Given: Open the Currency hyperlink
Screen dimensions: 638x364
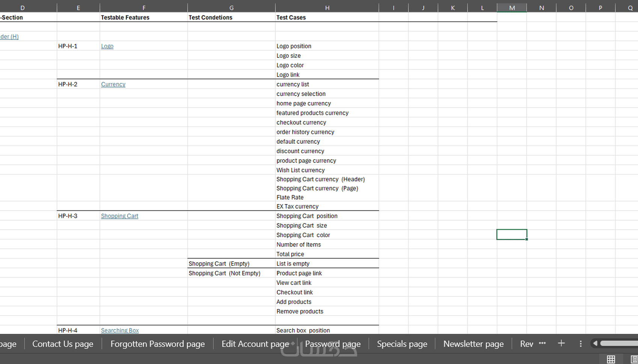Looking at the screenshot, I should coord(113,84).
